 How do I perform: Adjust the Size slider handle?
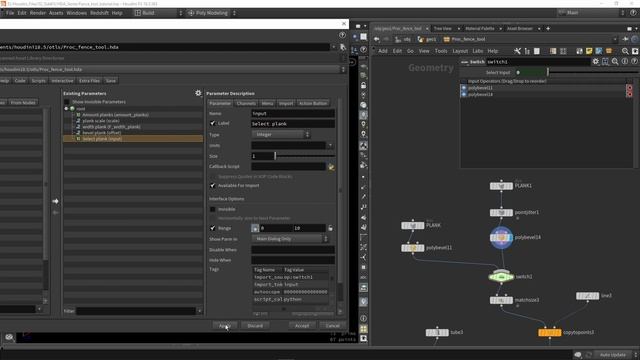pos(275,156)
